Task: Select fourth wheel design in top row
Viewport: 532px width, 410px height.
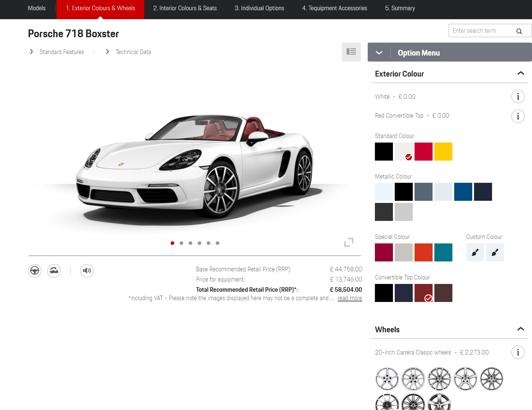Action: (x=466, y=379)
